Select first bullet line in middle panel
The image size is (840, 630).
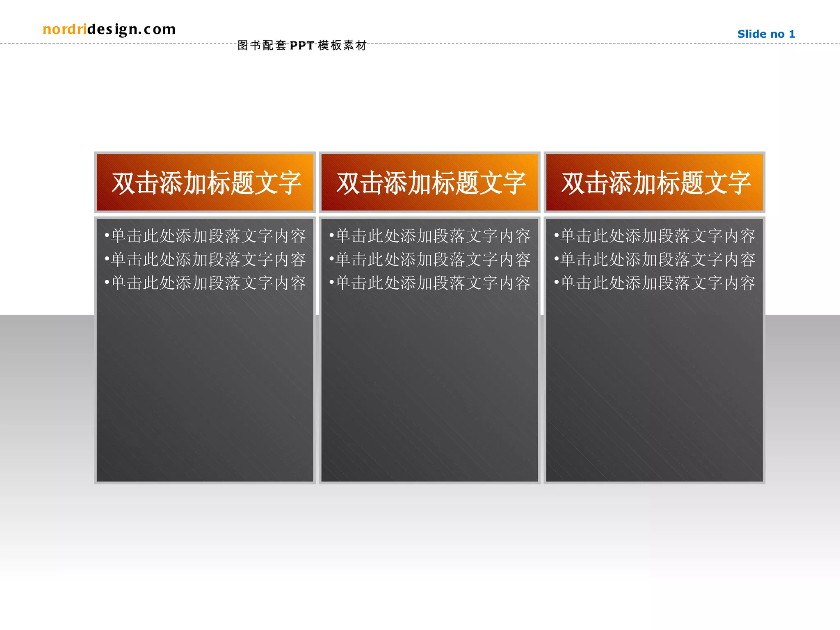(429, 236)
